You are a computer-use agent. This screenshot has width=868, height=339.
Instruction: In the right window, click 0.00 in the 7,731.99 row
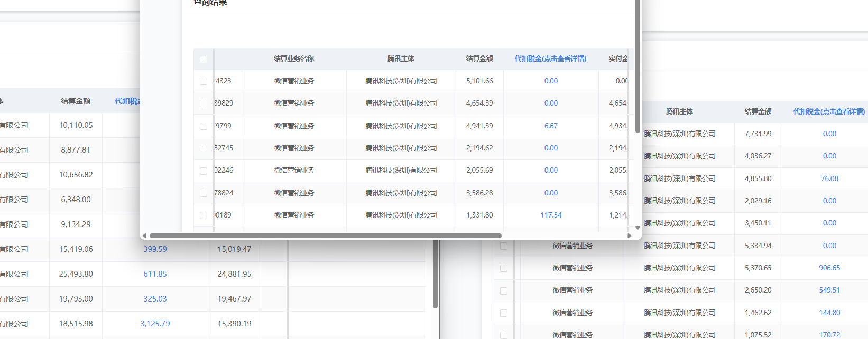[x=829, y=134]
